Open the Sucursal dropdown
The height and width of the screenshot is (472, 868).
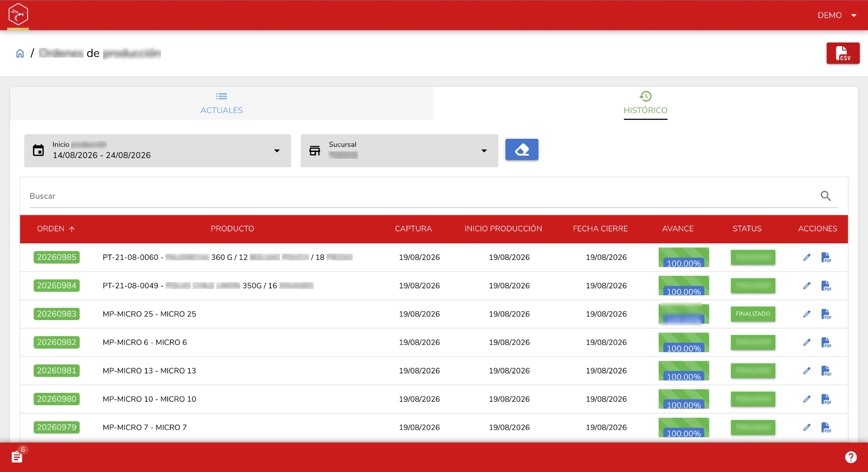pos(399,151)
